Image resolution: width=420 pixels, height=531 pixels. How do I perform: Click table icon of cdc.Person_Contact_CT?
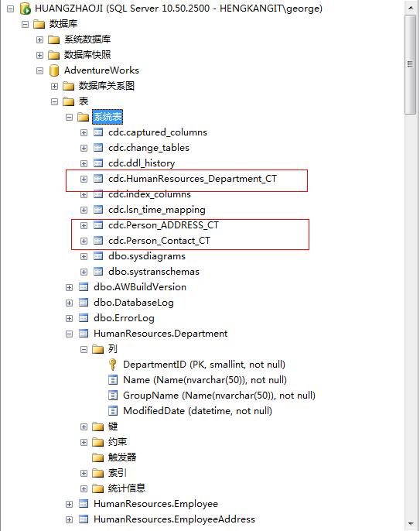coord(98,241)
